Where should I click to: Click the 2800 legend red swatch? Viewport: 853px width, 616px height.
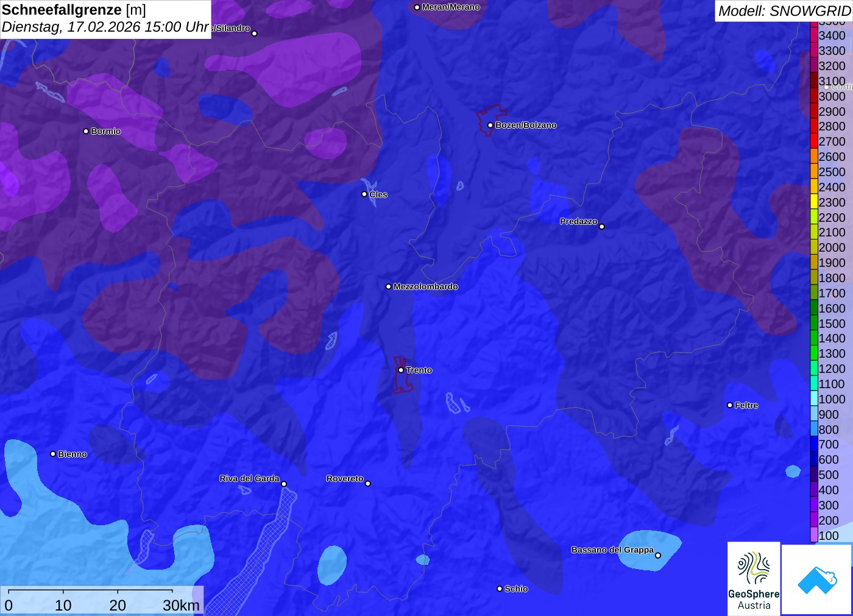pos(814,126)
